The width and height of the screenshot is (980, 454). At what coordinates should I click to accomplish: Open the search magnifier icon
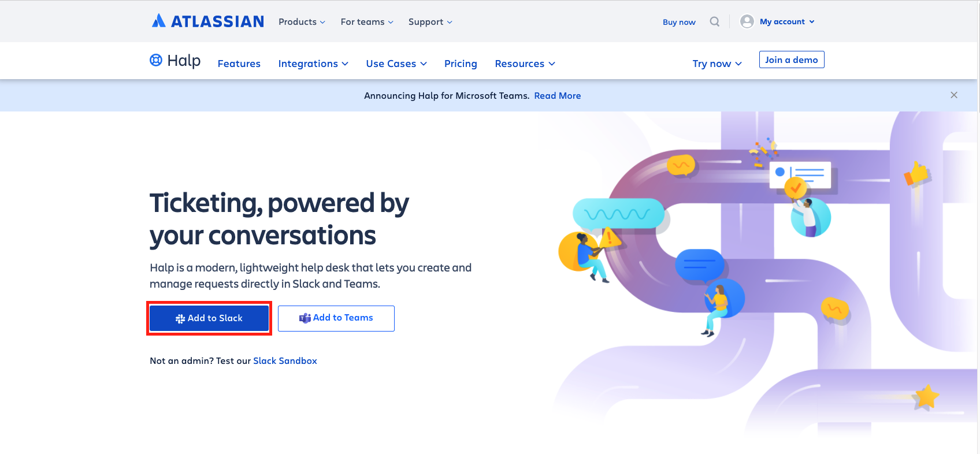(715, 21)
